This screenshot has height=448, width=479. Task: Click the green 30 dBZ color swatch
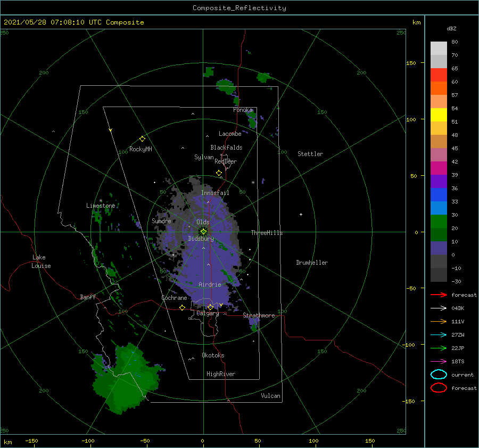[439, 222]
